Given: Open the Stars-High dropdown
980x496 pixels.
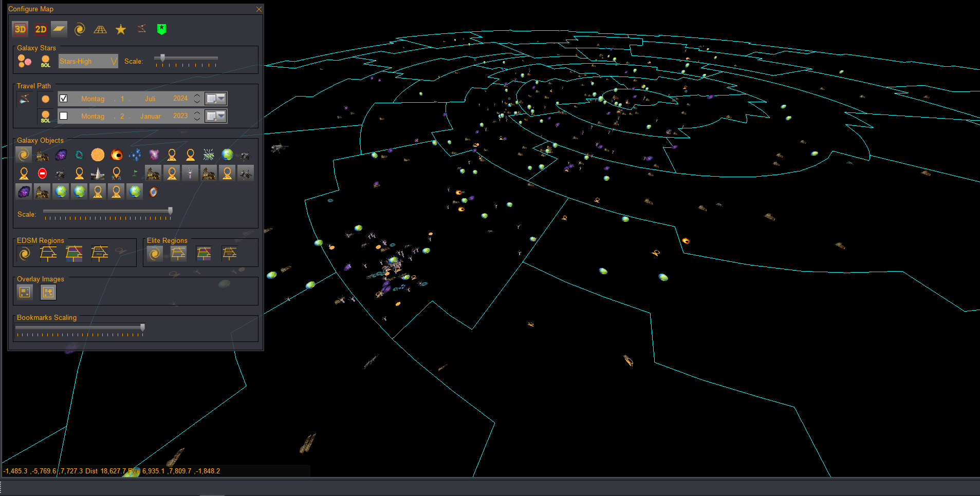Looking at the screenshot, I should pos(88,61).
